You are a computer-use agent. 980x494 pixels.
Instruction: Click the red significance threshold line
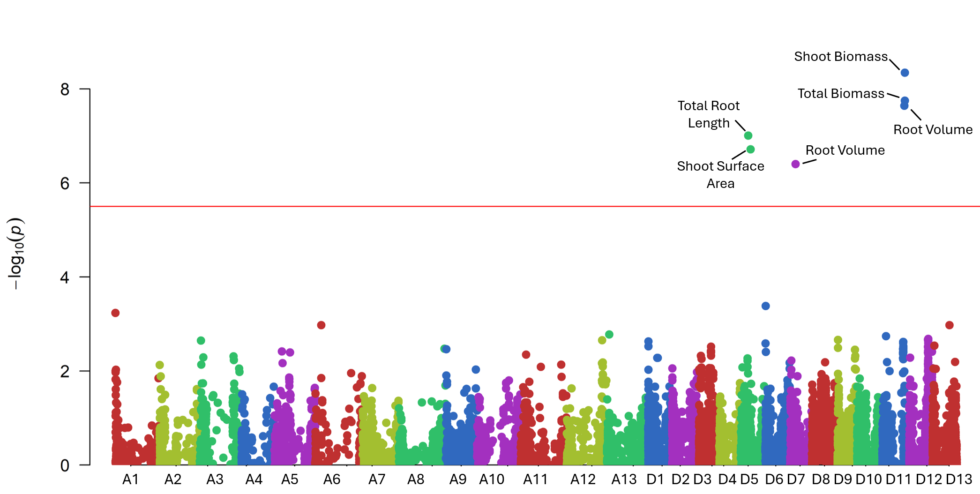coord(469,206)
